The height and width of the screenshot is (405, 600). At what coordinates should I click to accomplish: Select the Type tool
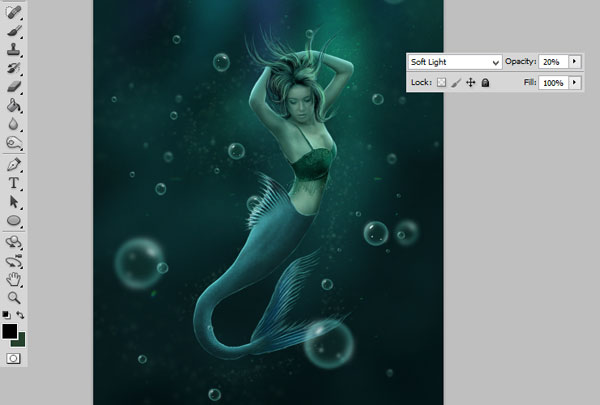coord(13,183)
